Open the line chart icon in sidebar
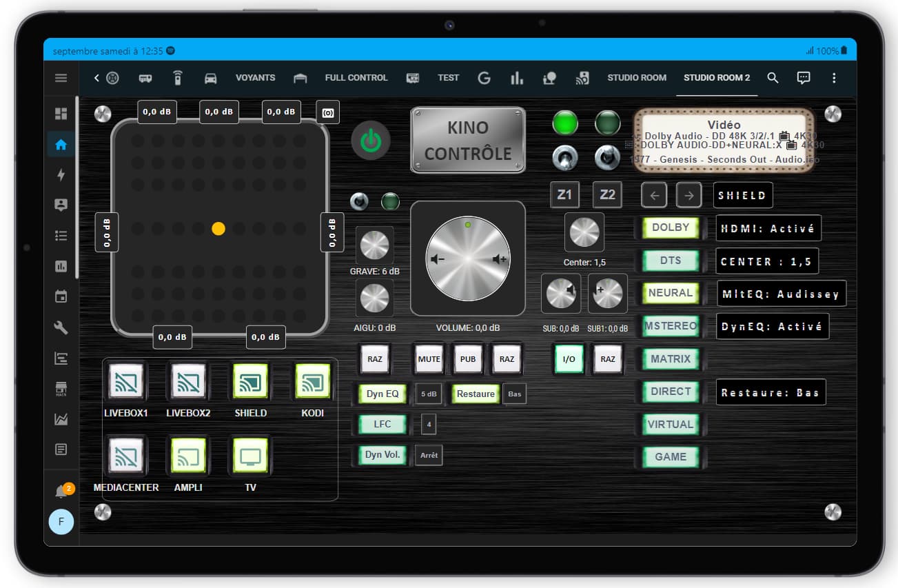The height and width of the screenshot is (588, 898). tap(61, 419)
